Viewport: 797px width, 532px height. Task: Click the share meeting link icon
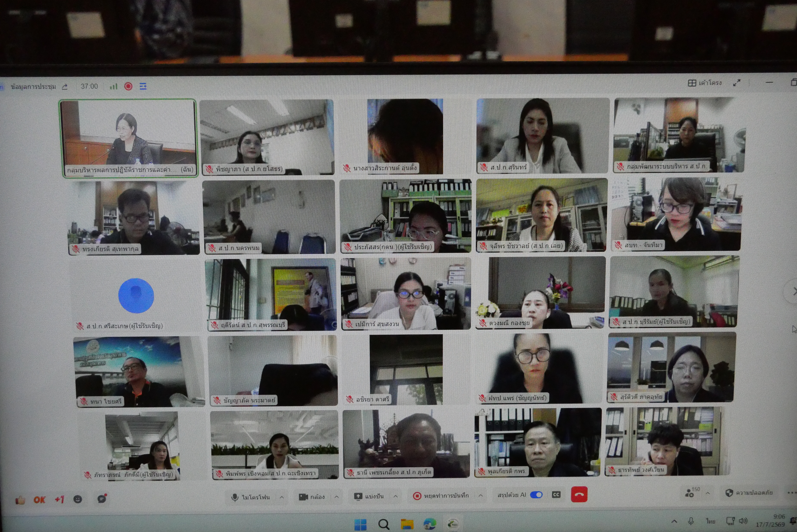pos(65,87)
